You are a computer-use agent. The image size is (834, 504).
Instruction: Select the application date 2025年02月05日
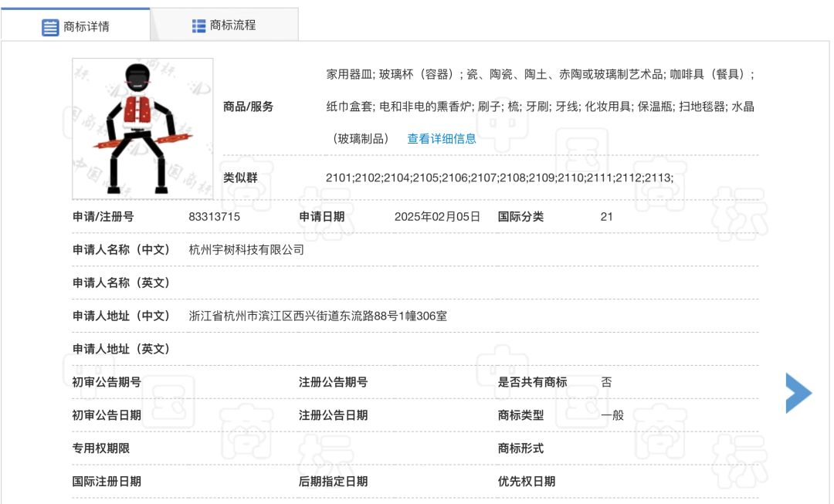click(437, 217)
